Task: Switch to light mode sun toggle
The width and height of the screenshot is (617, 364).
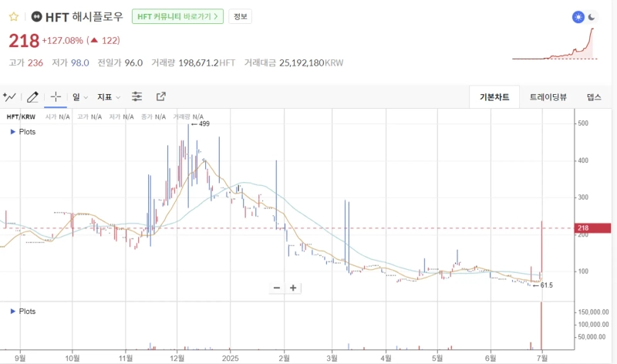Action: 578,17
